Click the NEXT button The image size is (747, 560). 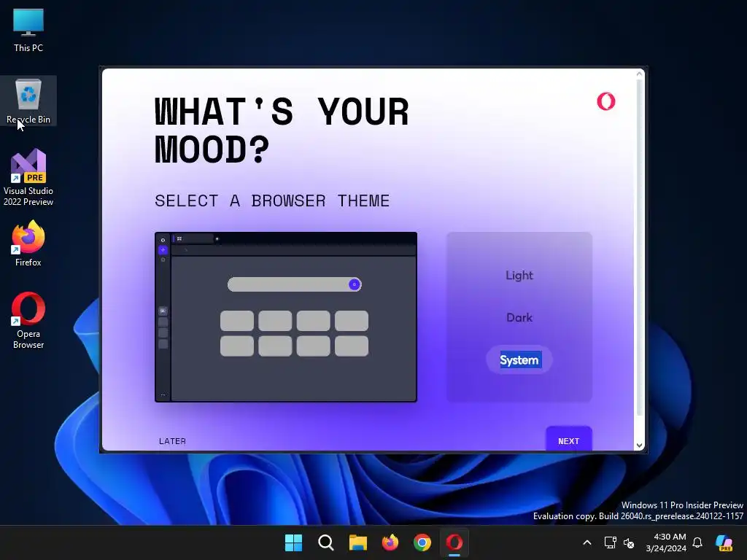coord(569,440)
